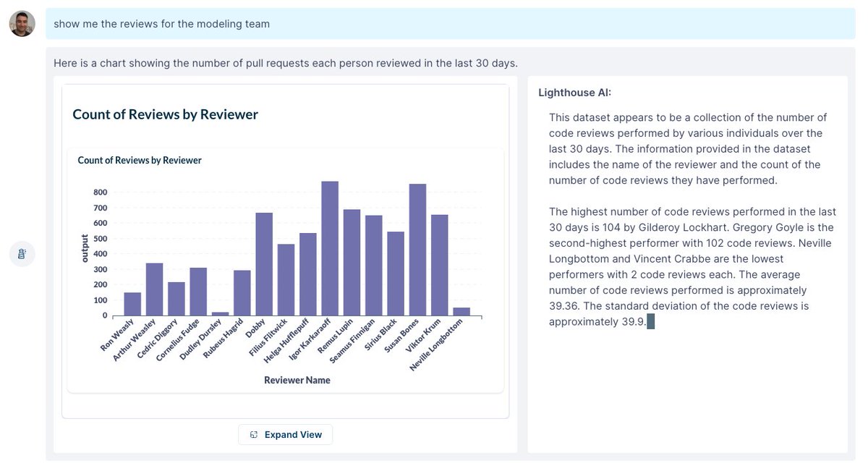
Task: Click the Neville Longbottom bar in chart
Action: pyautogui.click(x=461, y=312)
